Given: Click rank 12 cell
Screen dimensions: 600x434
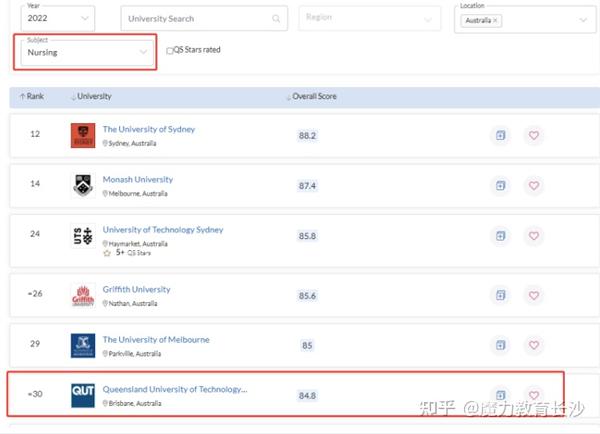Looking at the screenshot, I should pos(35,134).
